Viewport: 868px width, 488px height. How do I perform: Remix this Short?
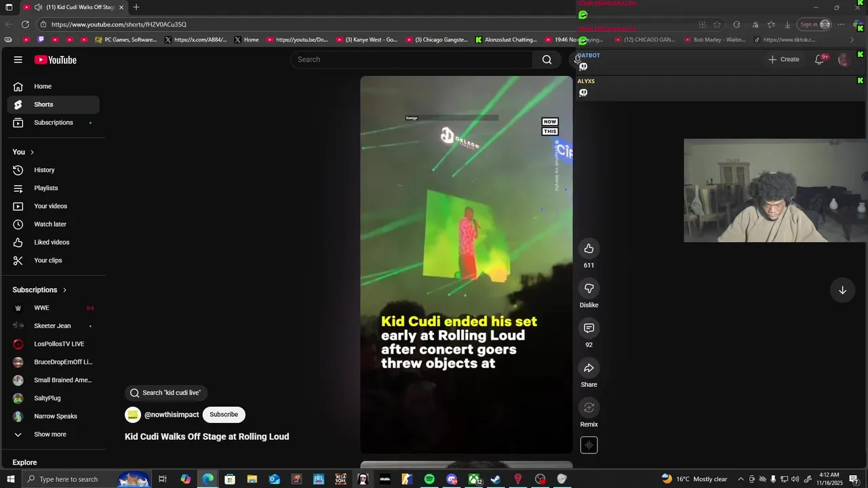[x=589, y=407]
